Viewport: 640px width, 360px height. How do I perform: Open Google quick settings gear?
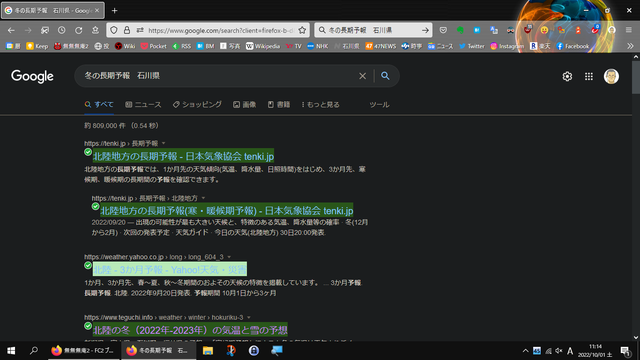[567, 76]
